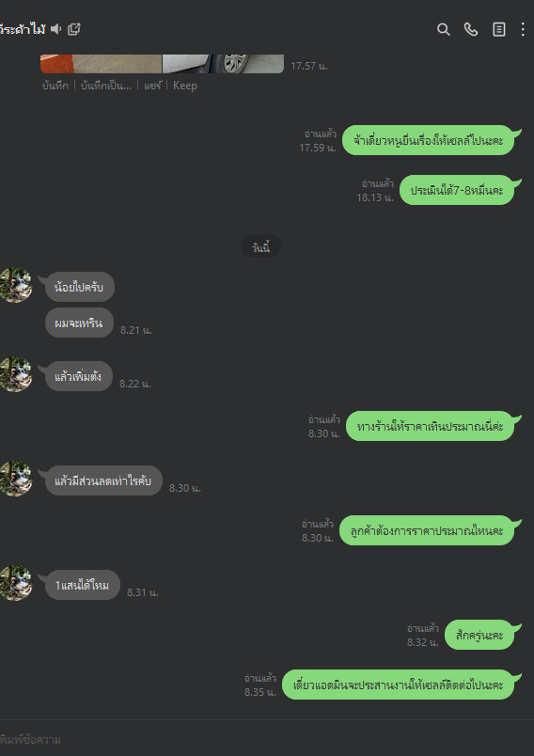Image resolution: width=534 pixels, height=756 pixels.
Task: Click the วันนี้ date separator
Action: 260,247
